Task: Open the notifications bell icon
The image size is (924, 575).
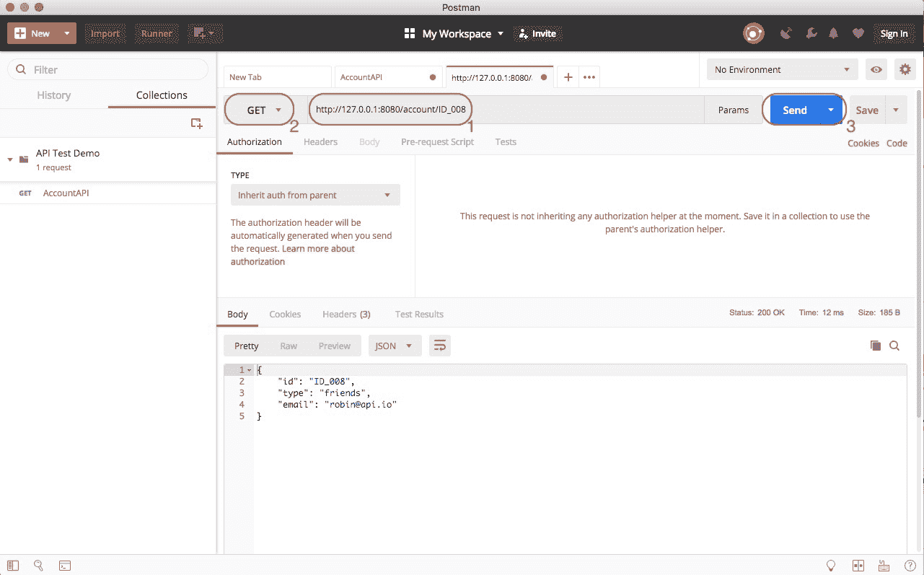Action: [834, 33]
